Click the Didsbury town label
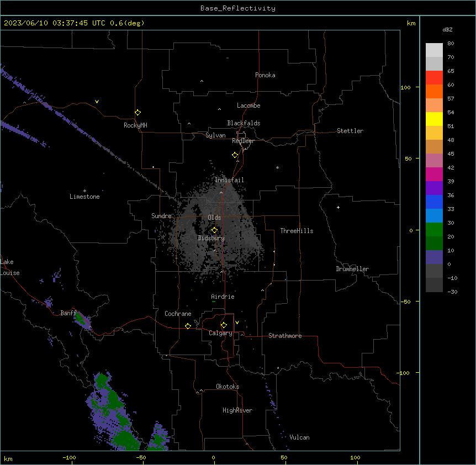This screenshot has width=476, height=465. [211, 238]
